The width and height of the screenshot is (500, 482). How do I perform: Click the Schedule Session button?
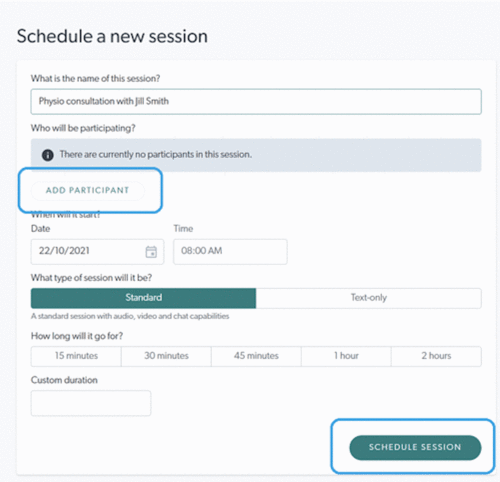(x=415, y=447)
